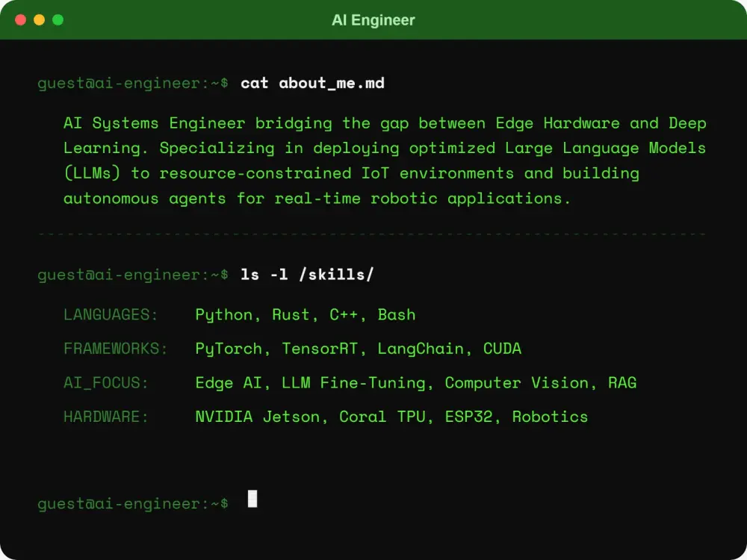
Task: Click CUDA in the frameworks list
Action: click(x=502, y=349)
